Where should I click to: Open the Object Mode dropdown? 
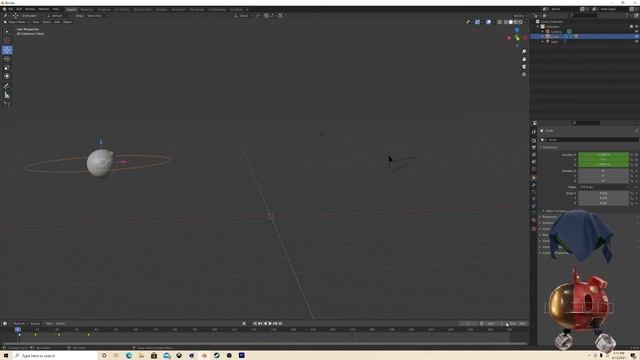[16, 22]
